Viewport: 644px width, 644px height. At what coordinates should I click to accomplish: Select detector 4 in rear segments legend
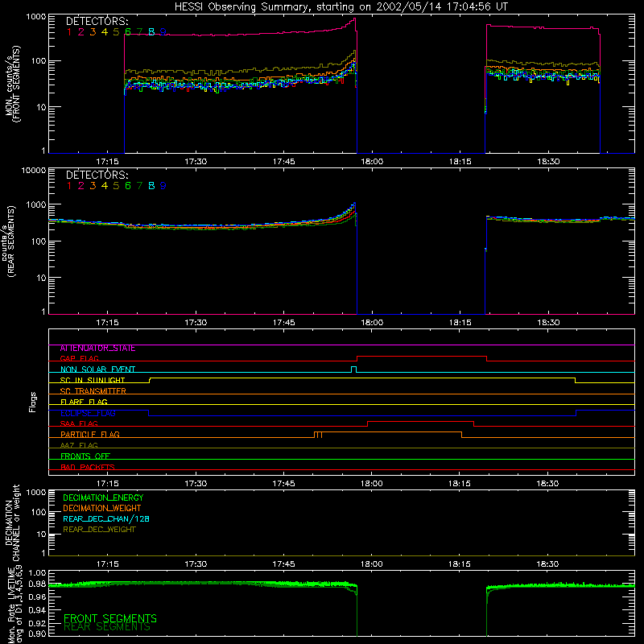pyautogui.click(x=105, y=186)
